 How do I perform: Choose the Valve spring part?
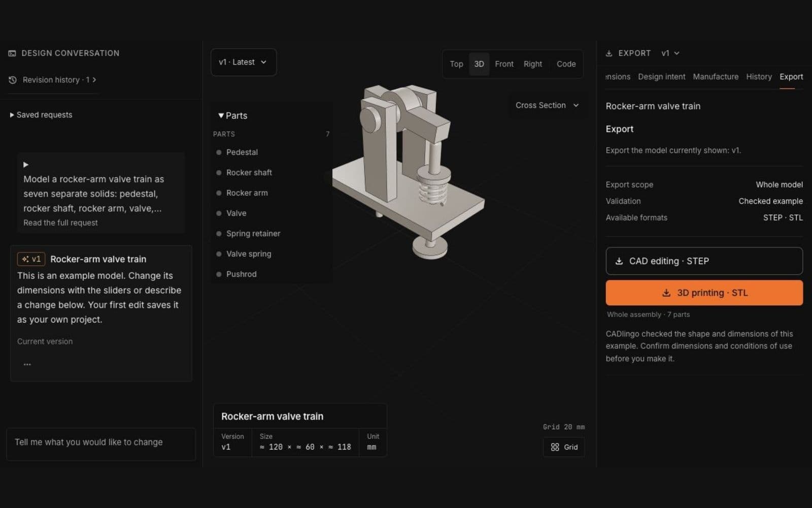click(272, 254)
